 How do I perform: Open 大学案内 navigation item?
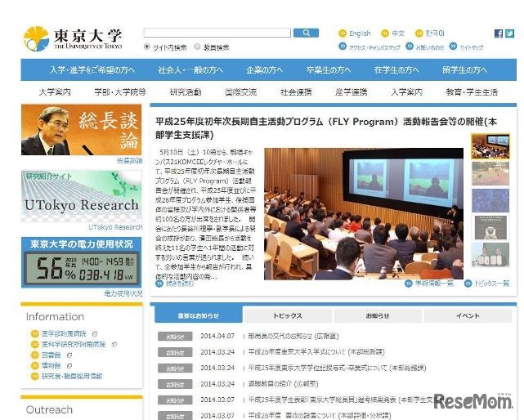55,92
